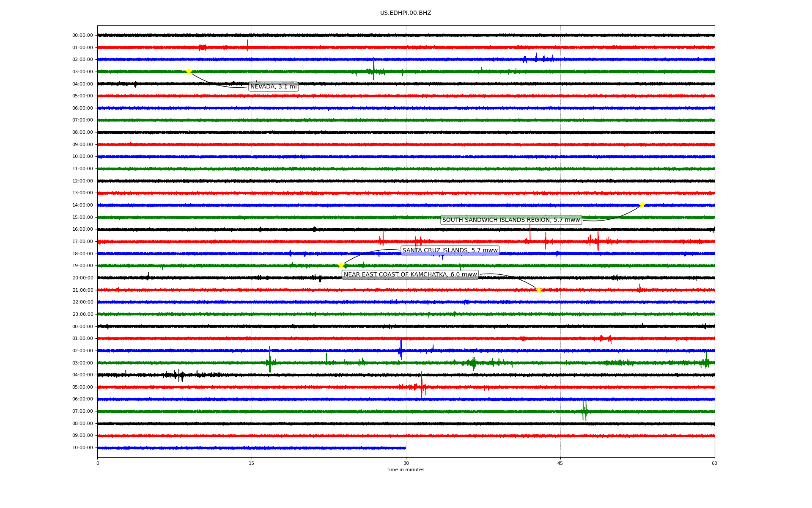This screenshot has height=508, width=812.
Task: Click the 12:00:00 row time label
Action: (82, 181)
